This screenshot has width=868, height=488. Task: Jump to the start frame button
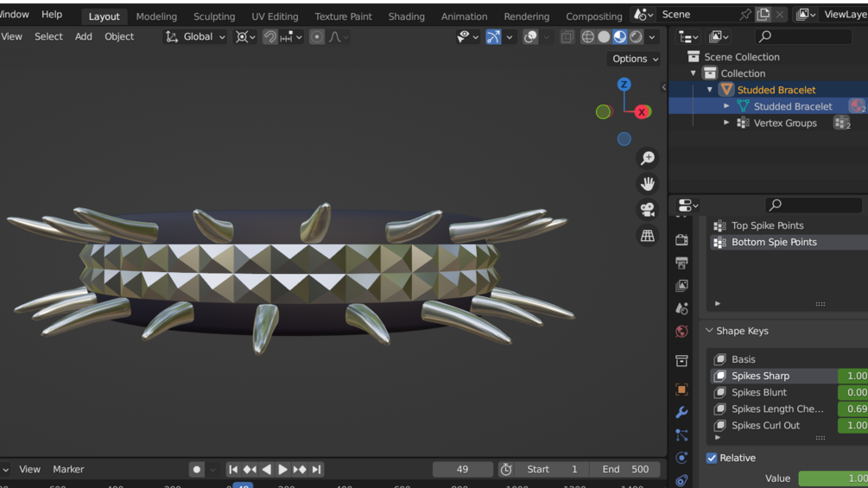[x=233, y=469]
